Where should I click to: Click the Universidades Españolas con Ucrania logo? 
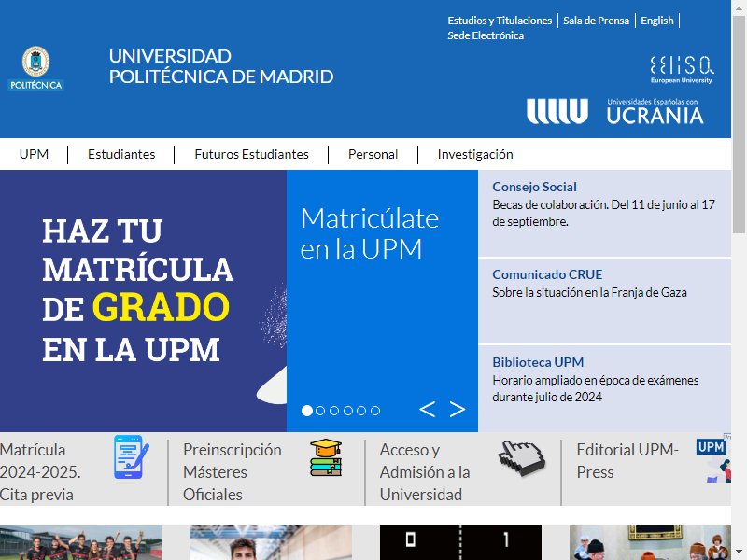(x=615, y=111)
